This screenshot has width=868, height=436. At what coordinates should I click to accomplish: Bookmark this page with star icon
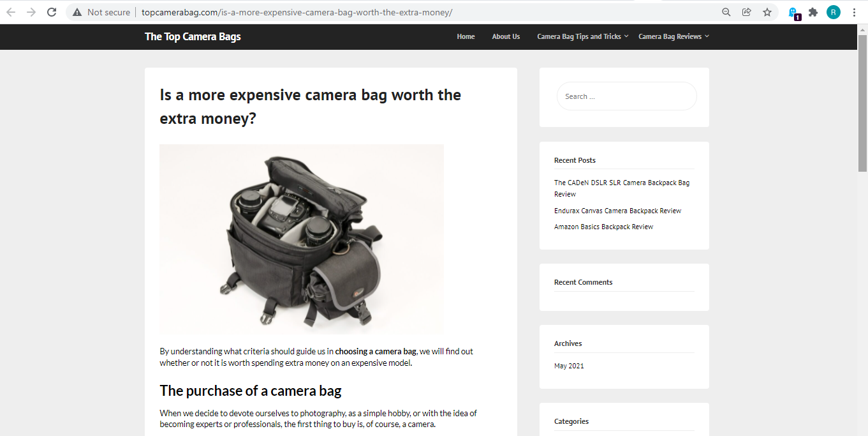pyautogui.click(x=767, y=12)
